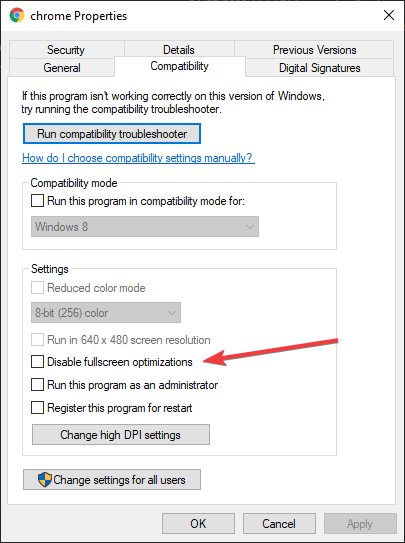Click the Chrome icon in title bar
The image size is (405, 543).
click(x=17, y=16)
